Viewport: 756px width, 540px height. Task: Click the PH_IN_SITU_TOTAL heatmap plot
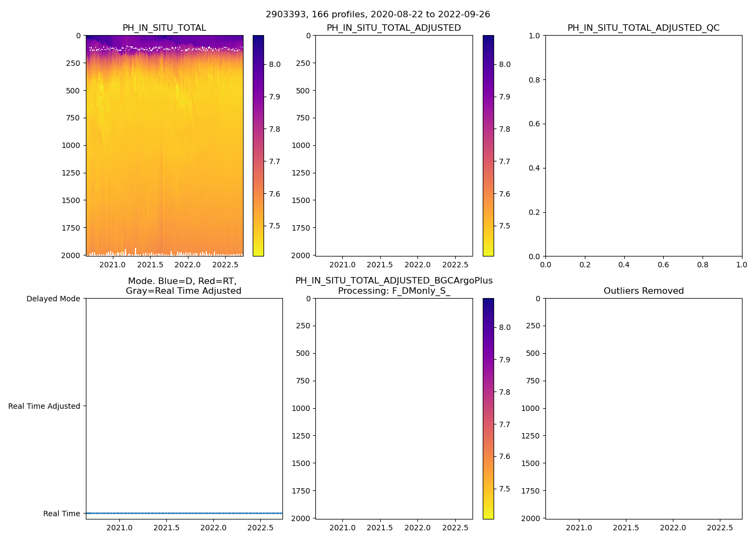coord(164,162)
